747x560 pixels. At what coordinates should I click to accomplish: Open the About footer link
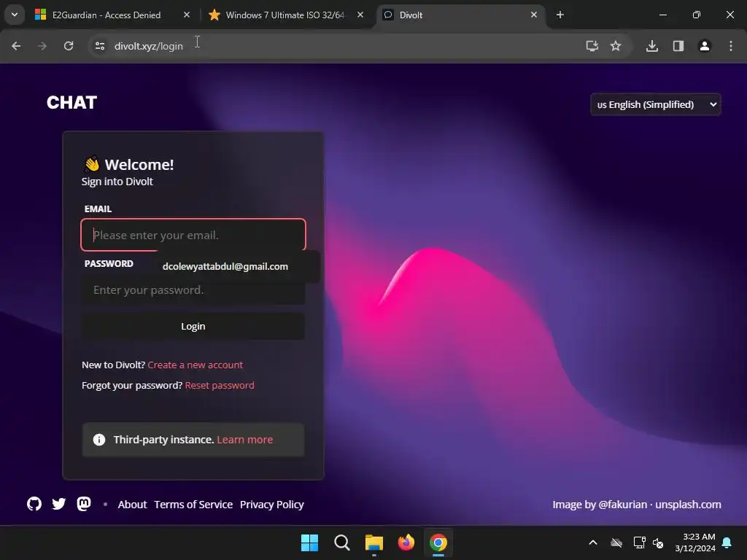pyautogui.click(x=133, y=505)
